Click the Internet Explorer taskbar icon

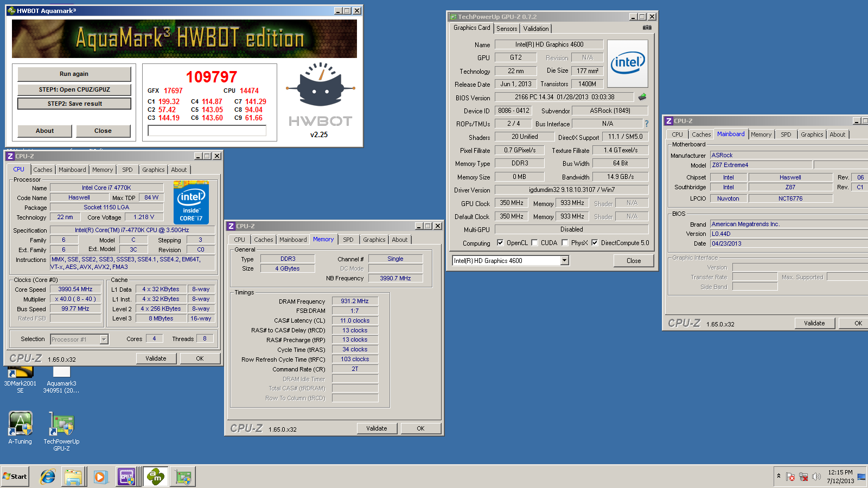pos(48,477)
